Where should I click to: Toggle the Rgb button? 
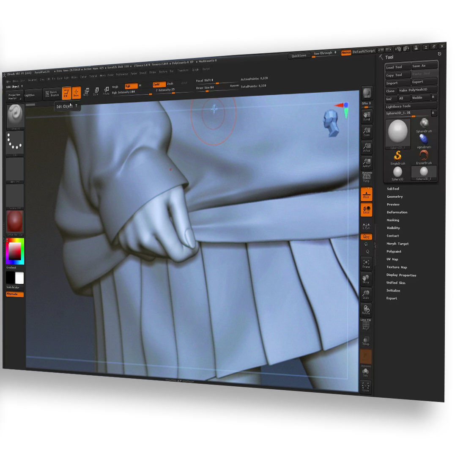click(131, 86)
